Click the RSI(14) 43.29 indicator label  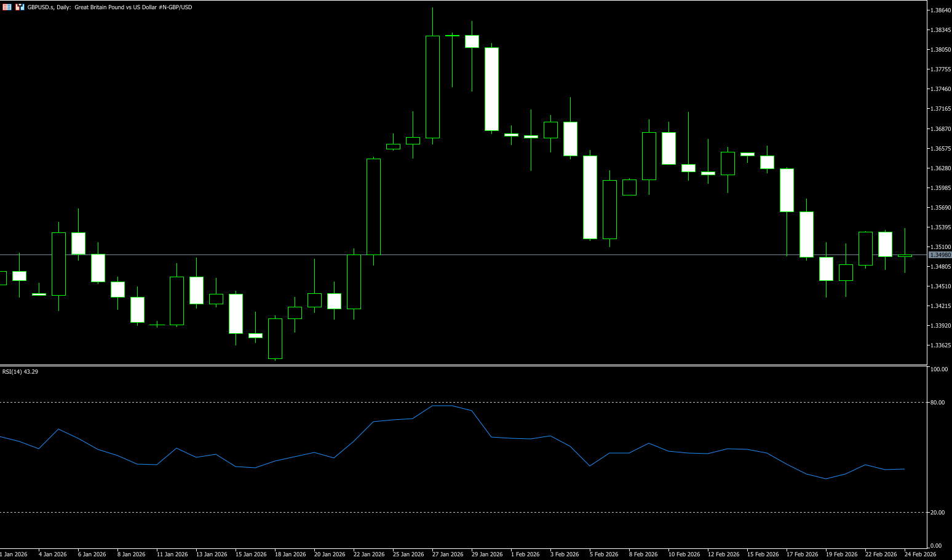pyautogui.click(x=20, y=372)
